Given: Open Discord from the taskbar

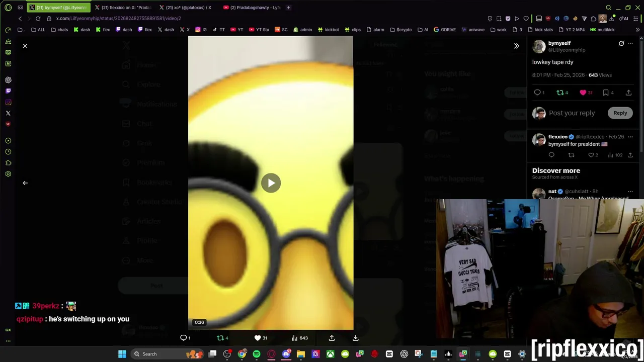Looking at the screenshot, I should coord(286,354).
